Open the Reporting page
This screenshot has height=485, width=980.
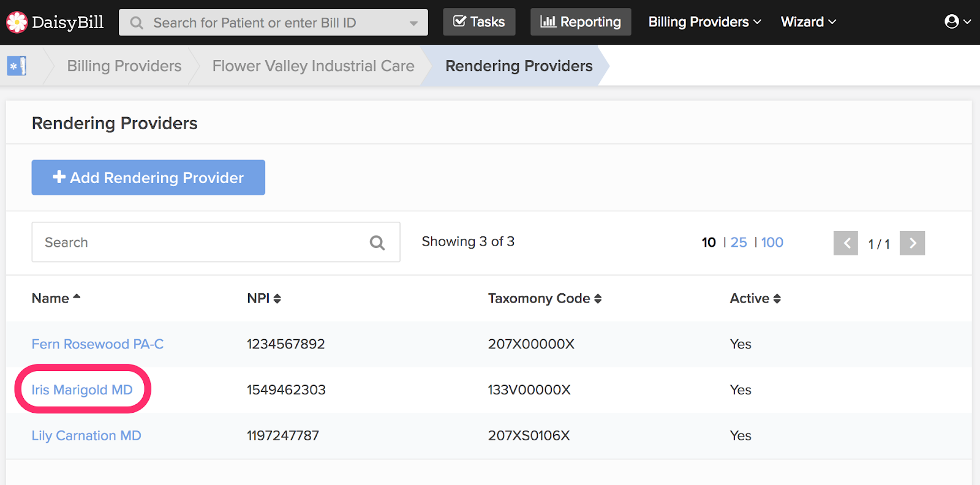[x=581, y=22]
